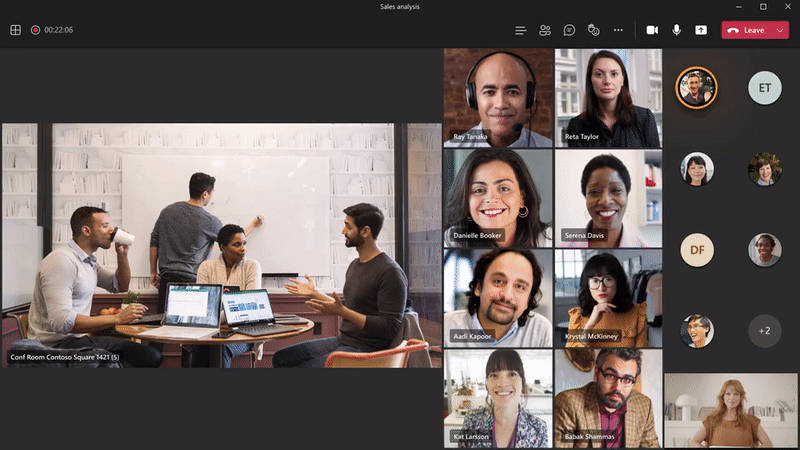The height and width of the screenshot is (450, 800).
Task: Click the orange-ringed speaking participant avatar
Action: coord(696,88)
